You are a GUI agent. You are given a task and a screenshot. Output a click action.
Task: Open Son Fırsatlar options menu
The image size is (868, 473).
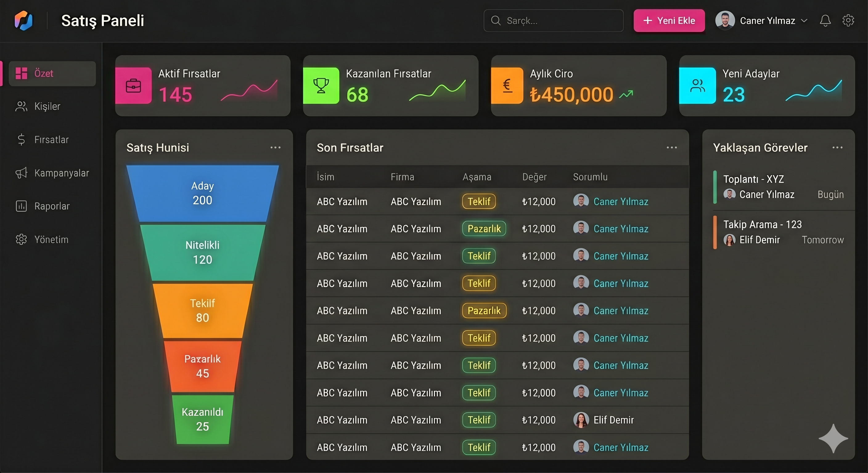pos(671,147)
